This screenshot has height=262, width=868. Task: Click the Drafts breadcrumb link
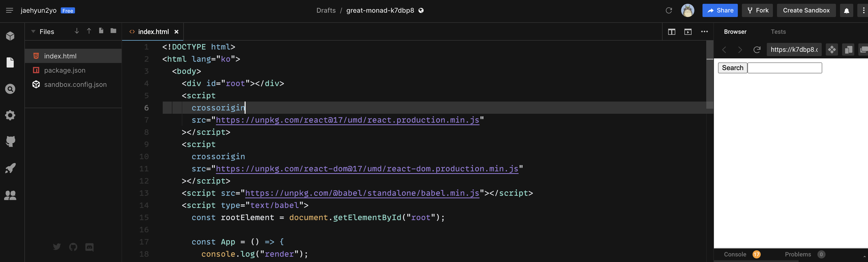click(x=326, y=10)
